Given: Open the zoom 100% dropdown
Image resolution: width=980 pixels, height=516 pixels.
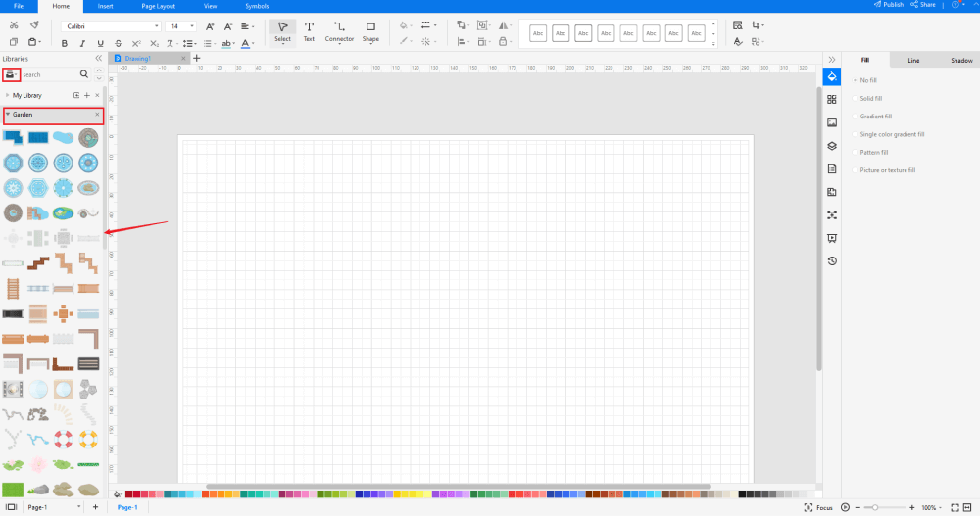Looking at the screenshot, I should (931, 508).
